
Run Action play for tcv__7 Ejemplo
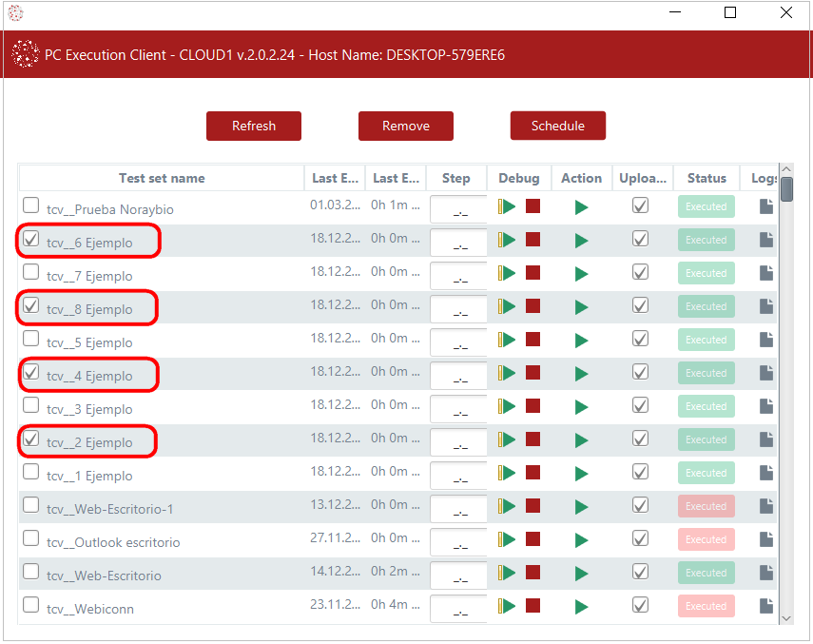coord(581,274)
